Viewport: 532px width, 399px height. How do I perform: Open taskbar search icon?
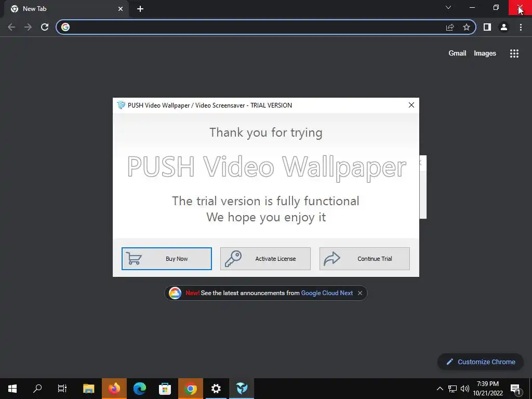click(x=37, y=389)
